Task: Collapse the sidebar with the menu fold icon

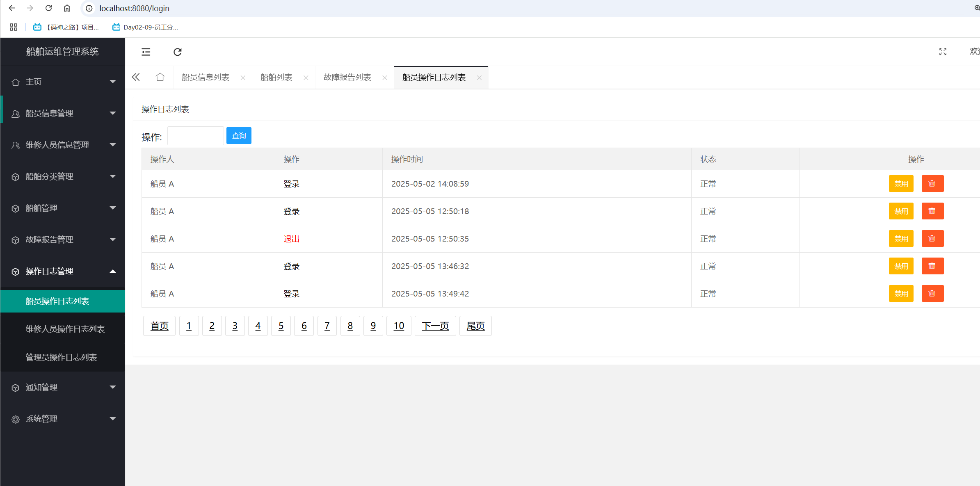Action: [x=146, y=52]
